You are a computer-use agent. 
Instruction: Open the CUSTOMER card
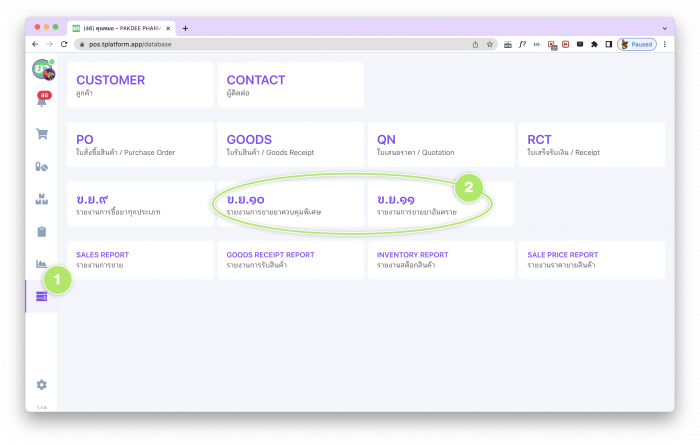click(140, 85)
